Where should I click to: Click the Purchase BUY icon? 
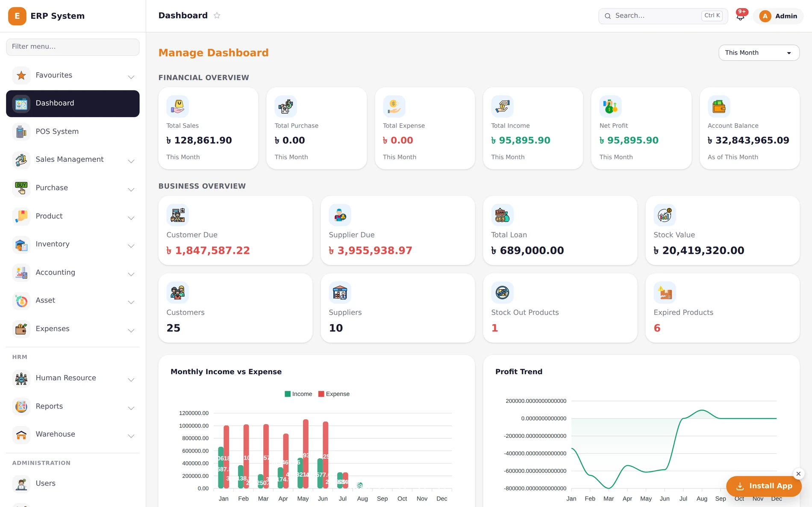pos(21,188)
